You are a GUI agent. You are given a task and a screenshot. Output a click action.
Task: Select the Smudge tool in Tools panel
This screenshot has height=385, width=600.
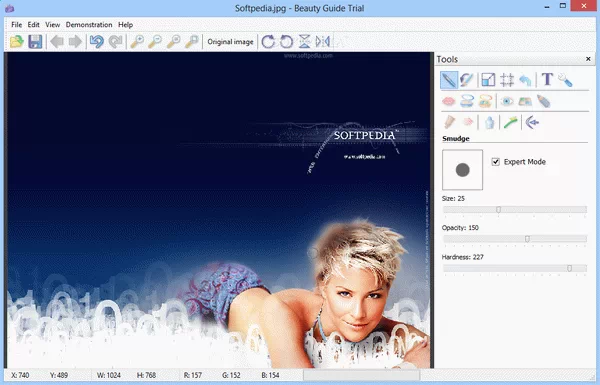[449, 80]
